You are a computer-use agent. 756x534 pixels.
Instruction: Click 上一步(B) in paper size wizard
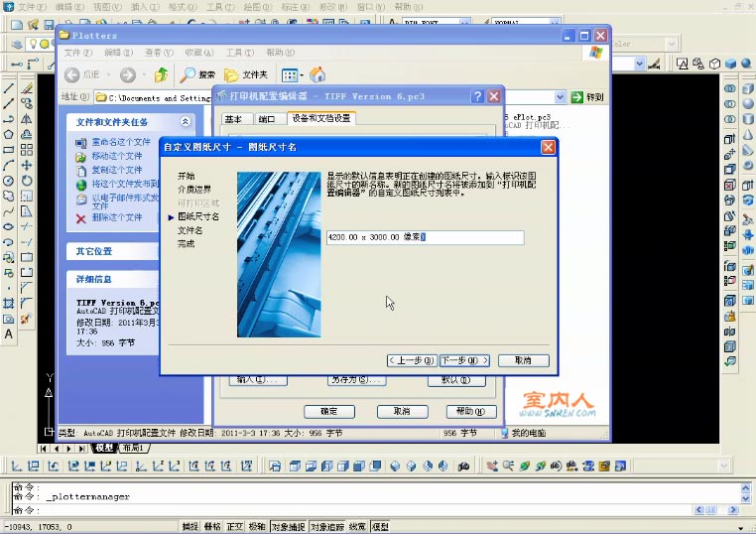[413, 360]
